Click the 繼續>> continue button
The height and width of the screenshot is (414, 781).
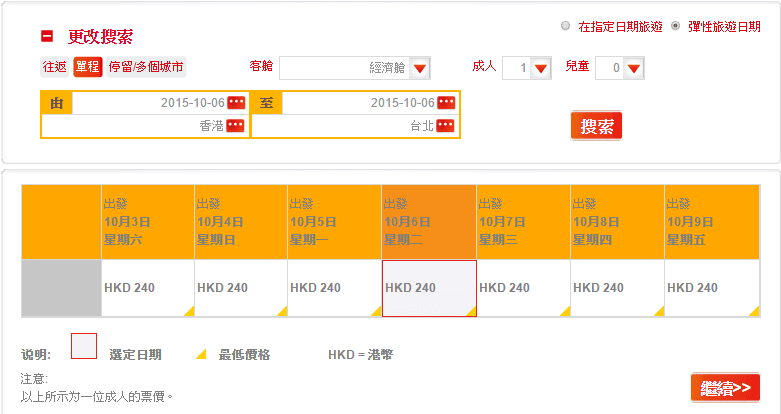[x=724, y=387]
